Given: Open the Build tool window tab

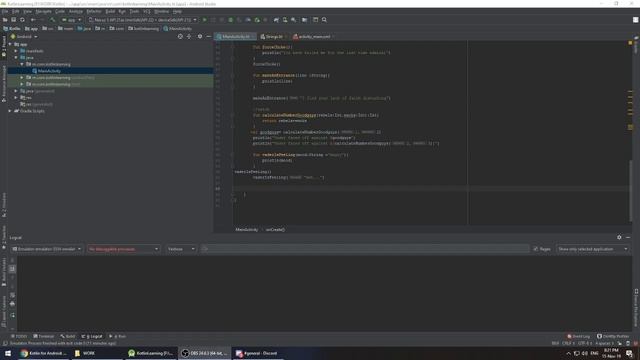Looking at the screenshot, I should (x=68, y=336).
